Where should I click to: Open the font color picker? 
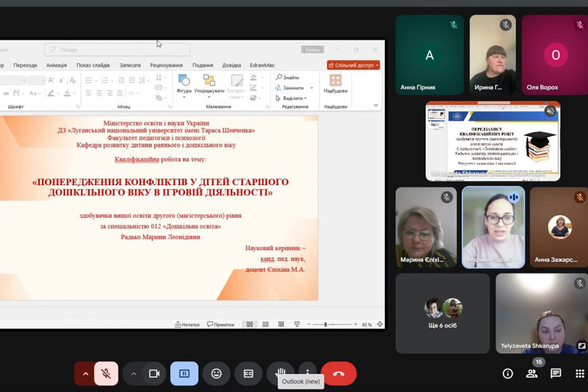[x=69, y=93]
